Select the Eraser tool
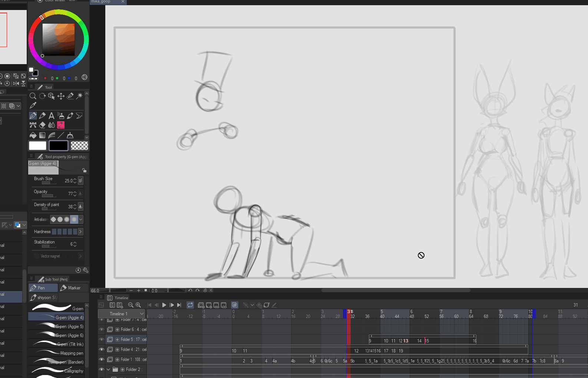 [42, 125]
